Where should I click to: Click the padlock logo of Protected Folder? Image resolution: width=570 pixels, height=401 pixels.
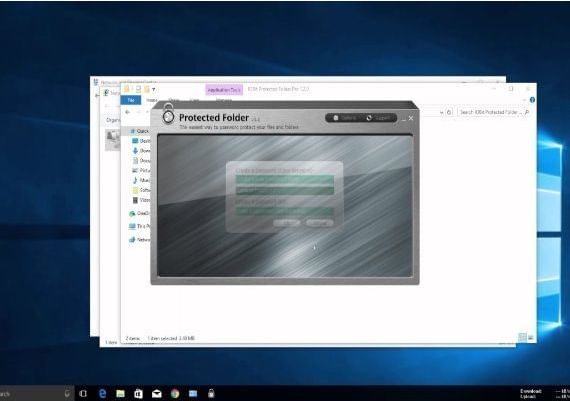point(168,114)
